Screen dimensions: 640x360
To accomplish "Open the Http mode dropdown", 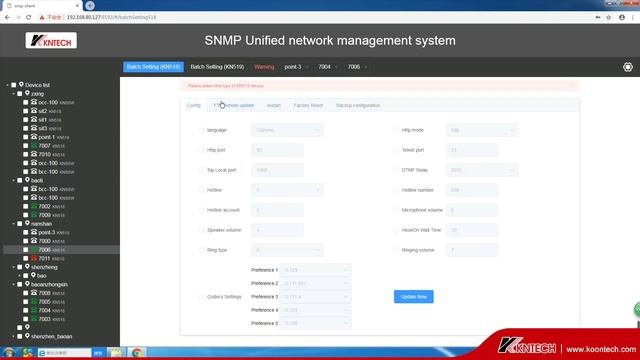I will tap(482, 130).
